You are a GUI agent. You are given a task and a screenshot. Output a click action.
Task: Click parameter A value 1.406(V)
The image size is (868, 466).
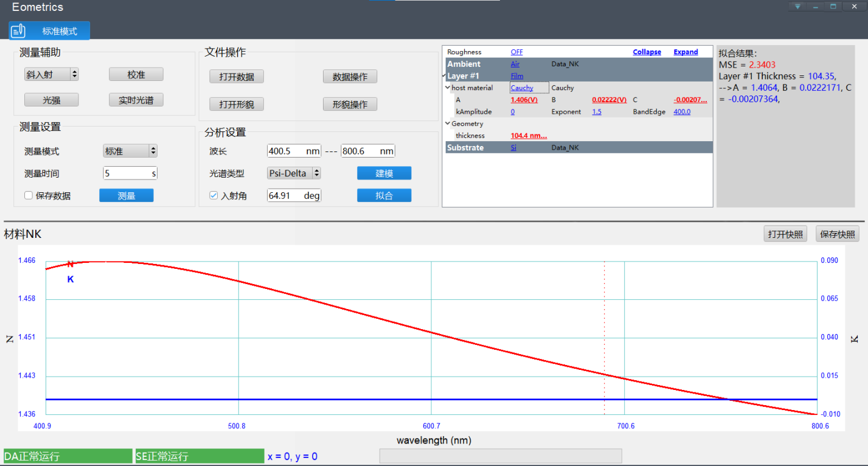pyautogui.click(x=524, y=100)
